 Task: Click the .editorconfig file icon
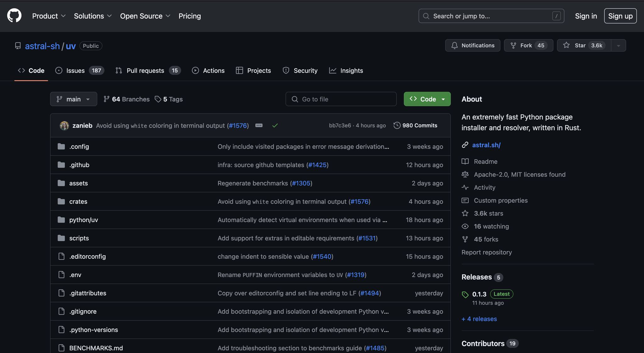pos(62,256)
